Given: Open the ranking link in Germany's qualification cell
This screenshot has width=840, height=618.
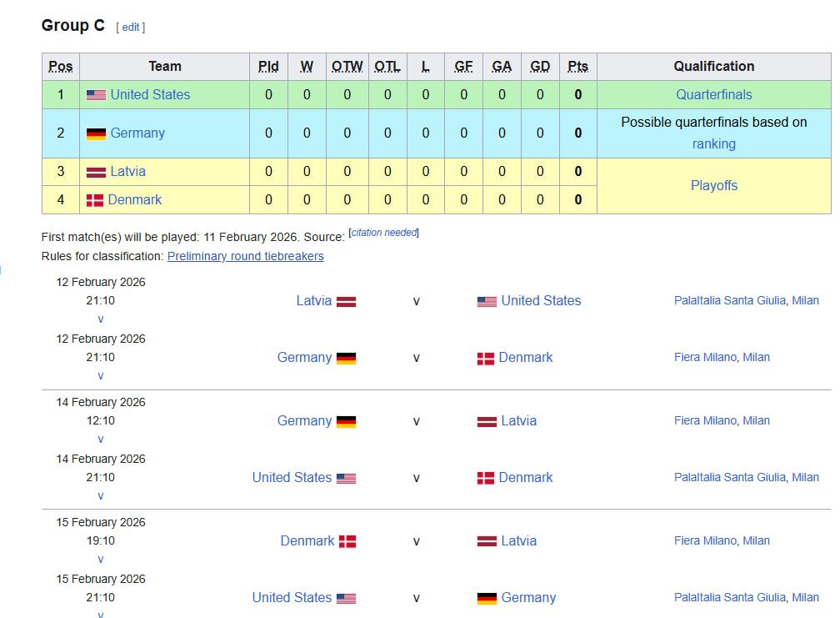Looking at the screenshot, I should [x=713, y=143].
